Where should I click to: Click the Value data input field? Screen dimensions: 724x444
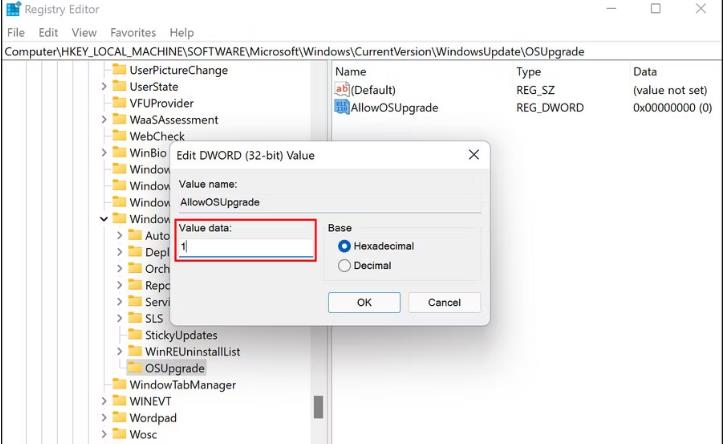pyautogui.click(x=246, y=248)
